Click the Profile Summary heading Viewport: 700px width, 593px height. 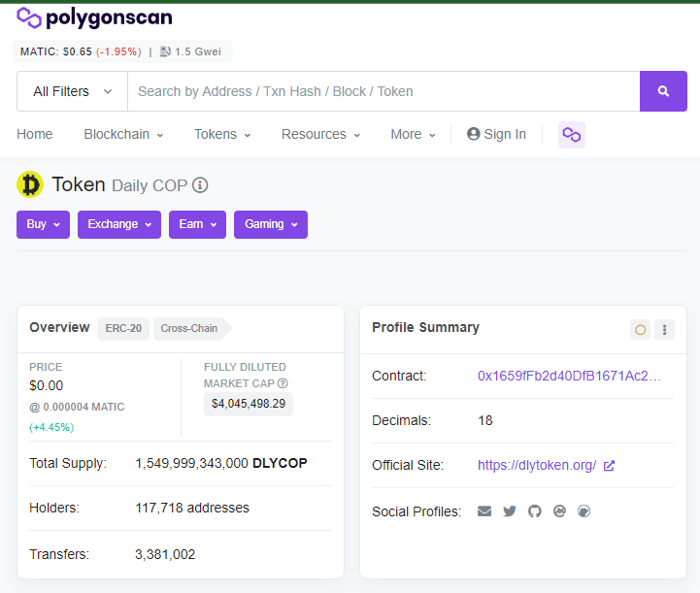pos(425,327)
